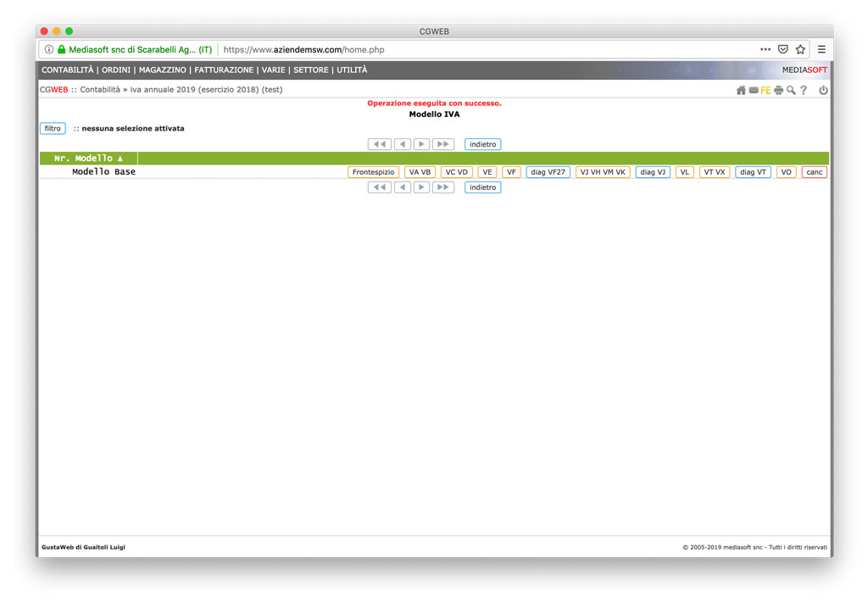Open the Frontespizio section

point(373,172)
